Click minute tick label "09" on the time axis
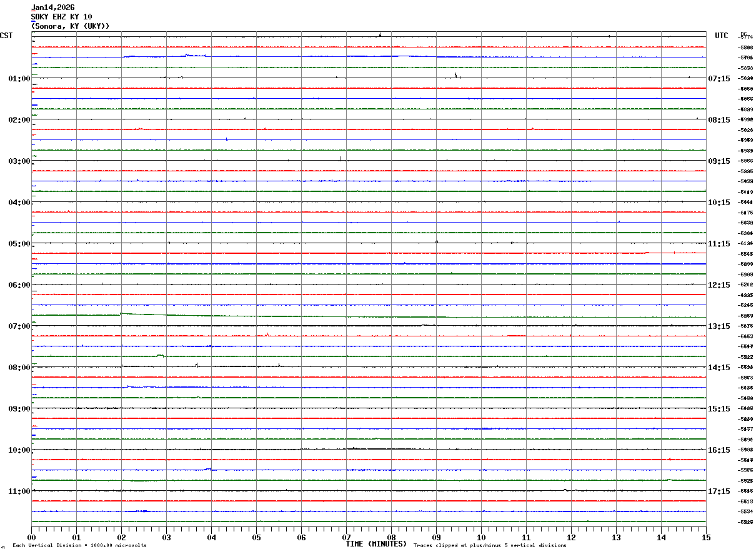 click(436, 537)
